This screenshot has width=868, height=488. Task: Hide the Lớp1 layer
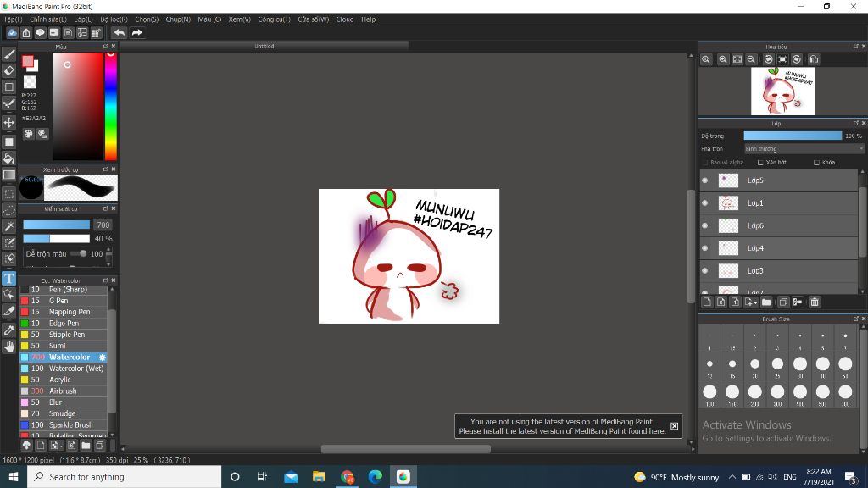coord(704,203)
